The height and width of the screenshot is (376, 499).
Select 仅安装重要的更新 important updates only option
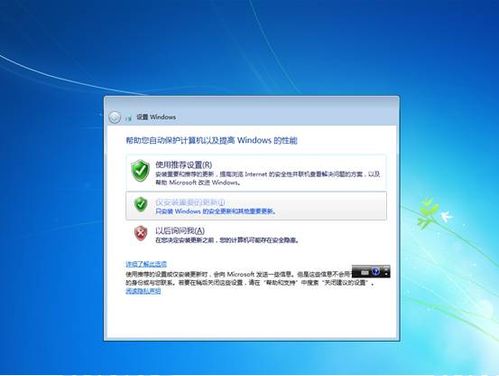[256, 206]
